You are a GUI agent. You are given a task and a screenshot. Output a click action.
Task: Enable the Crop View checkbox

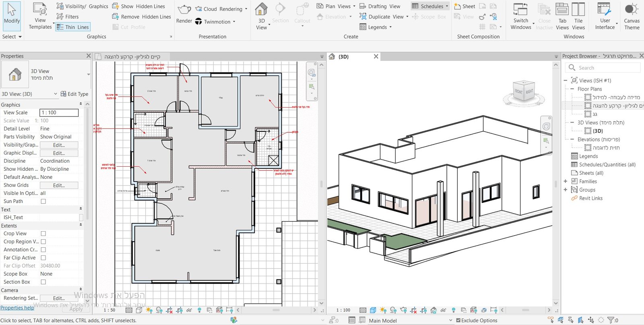pos(43,234)
